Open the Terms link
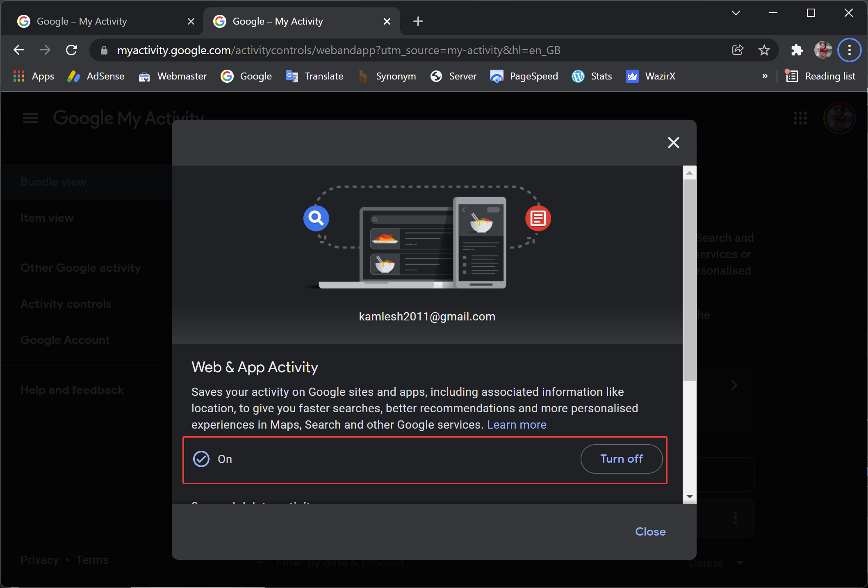 coord(92,560)
